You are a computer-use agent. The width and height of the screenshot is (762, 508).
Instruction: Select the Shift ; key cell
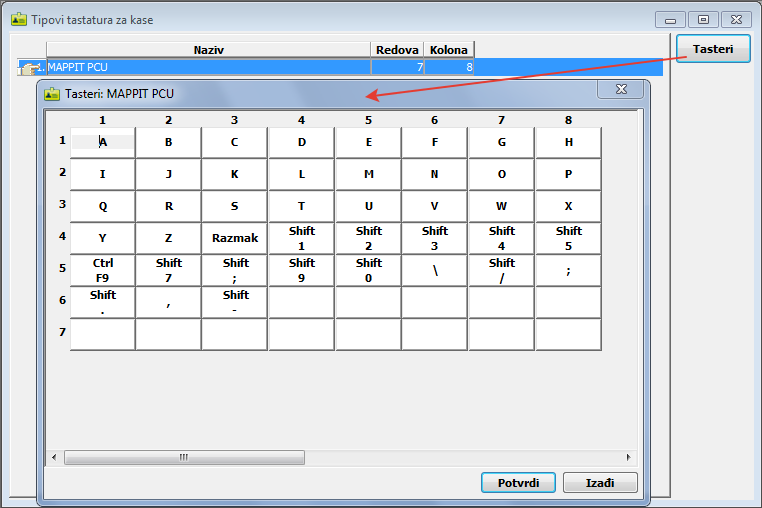pyautogui.click(x=234, y=270)
